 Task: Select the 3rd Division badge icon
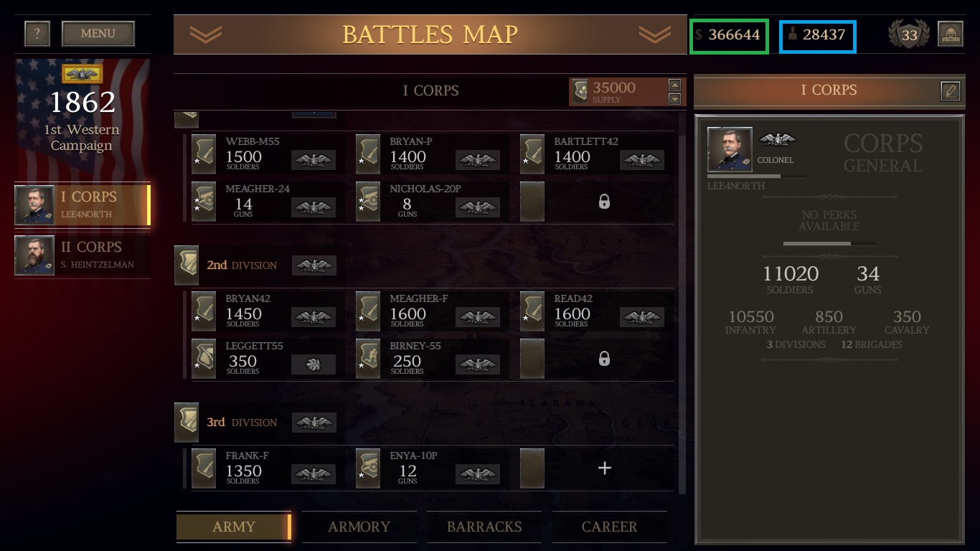(x=187, y=423)
